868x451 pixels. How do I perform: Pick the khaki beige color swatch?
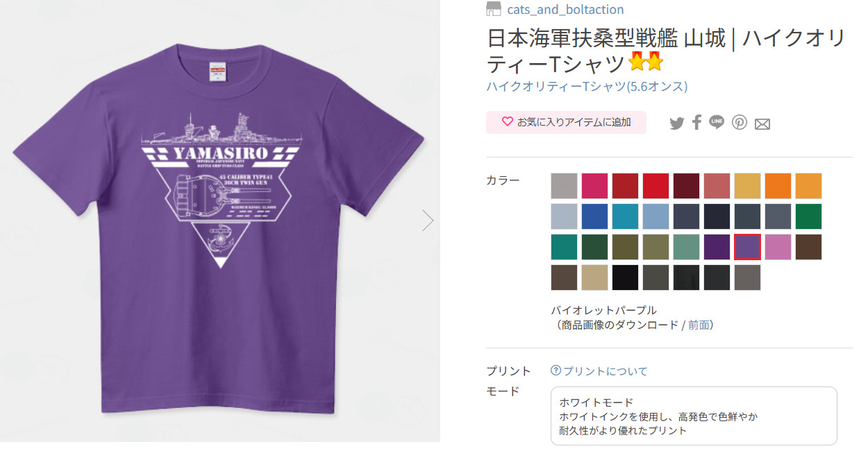click(594, 278)
